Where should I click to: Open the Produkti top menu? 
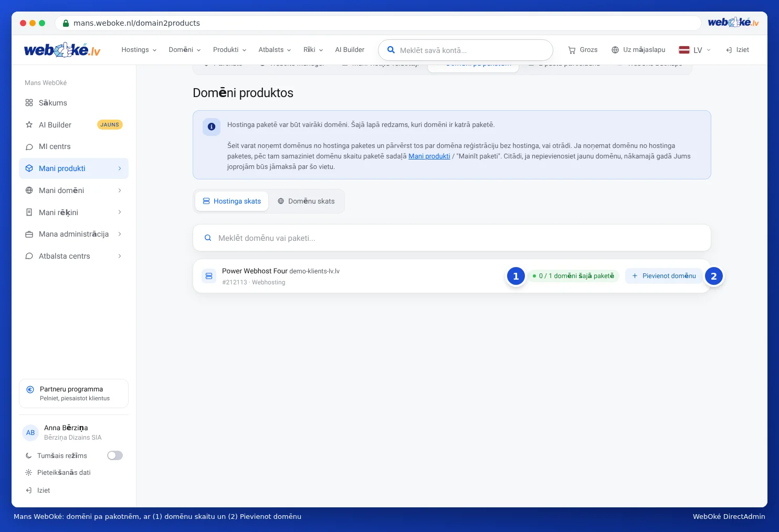[229, 50]
